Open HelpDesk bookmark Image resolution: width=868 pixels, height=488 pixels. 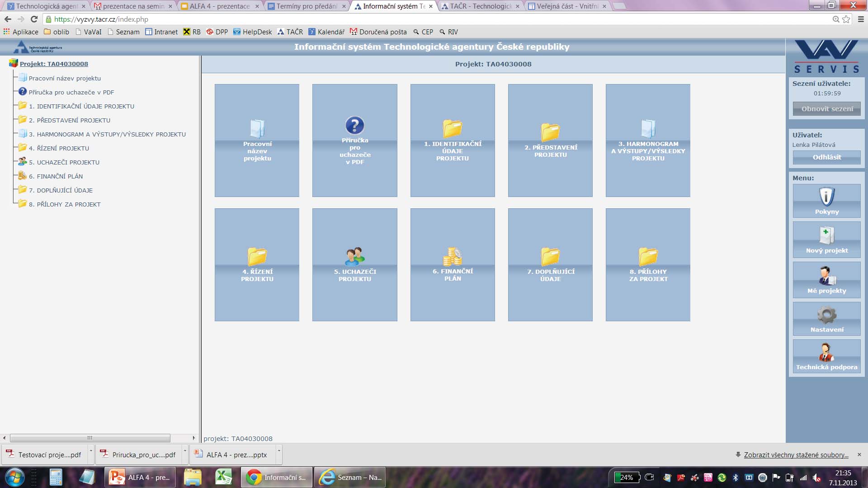click(253, 32)
